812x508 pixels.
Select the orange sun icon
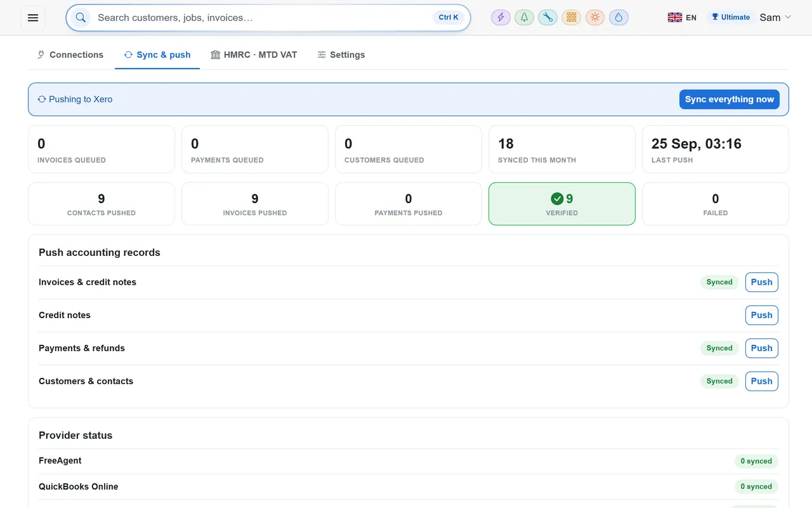tap(594, 18)
